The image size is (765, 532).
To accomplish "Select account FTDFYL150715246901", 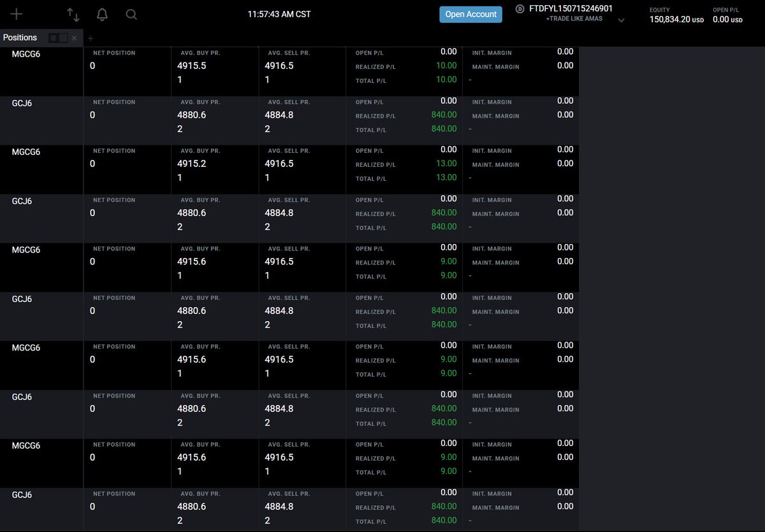I will coord(571,9).
